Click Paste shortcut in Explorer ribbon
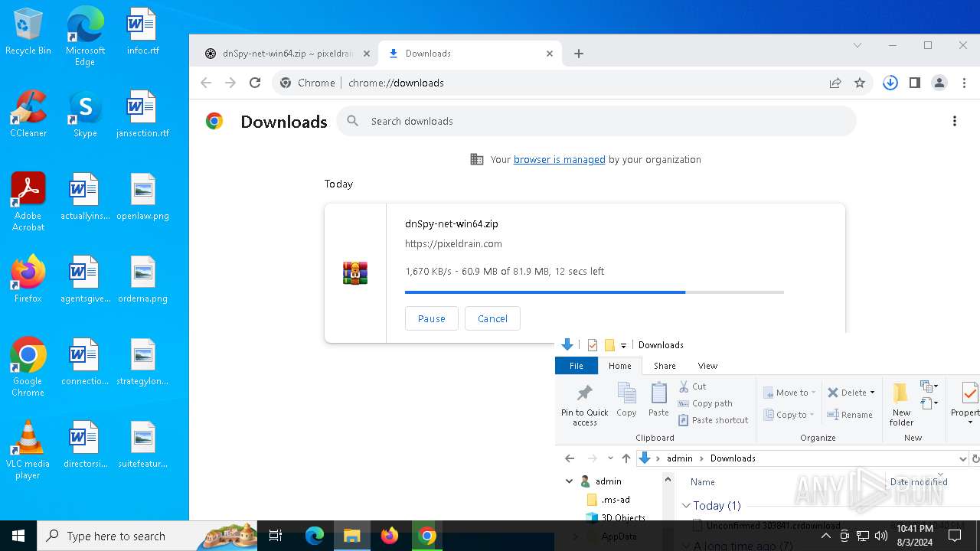980x551 pixels. 714,420
